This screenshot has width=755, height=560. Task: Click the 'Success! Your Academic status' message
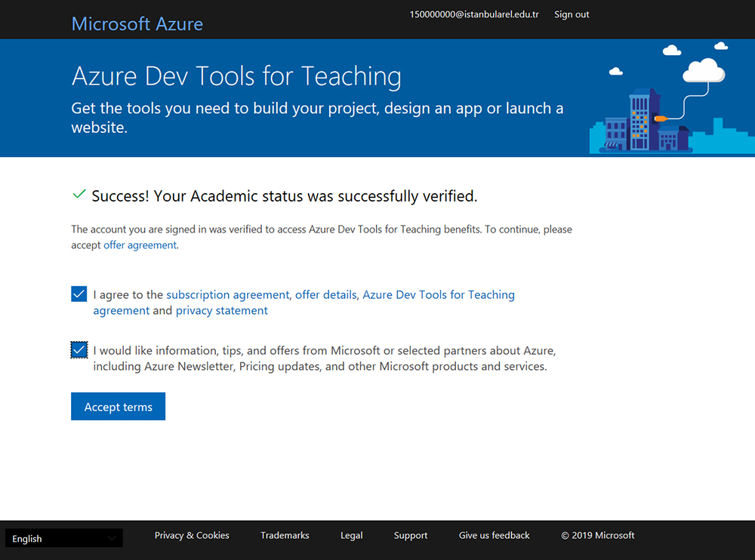coord(284,196)
